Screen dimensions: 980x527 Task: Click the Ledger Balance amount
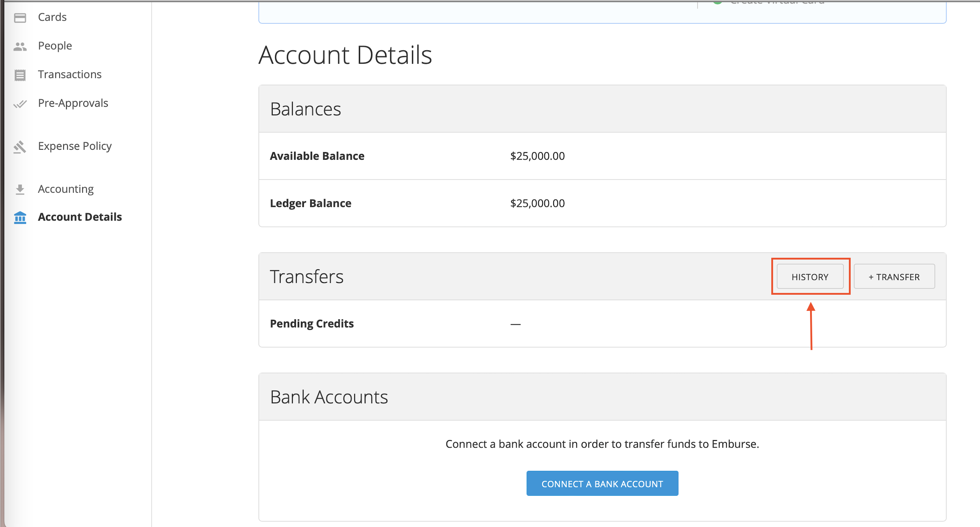(x=537, y=204)
